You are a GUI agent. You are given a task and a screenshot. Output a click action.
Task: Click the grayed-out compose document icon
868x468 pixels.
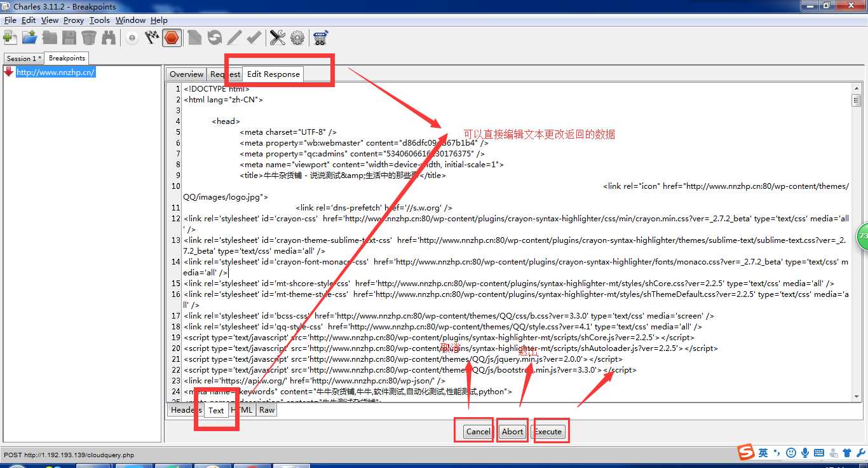(194, 38)
